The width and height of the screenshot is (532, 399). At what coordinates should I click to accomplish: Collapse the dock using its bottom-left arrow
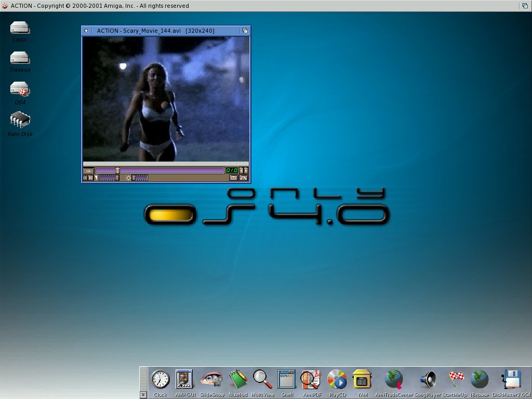pyautogui.click(x=143, y=395)
